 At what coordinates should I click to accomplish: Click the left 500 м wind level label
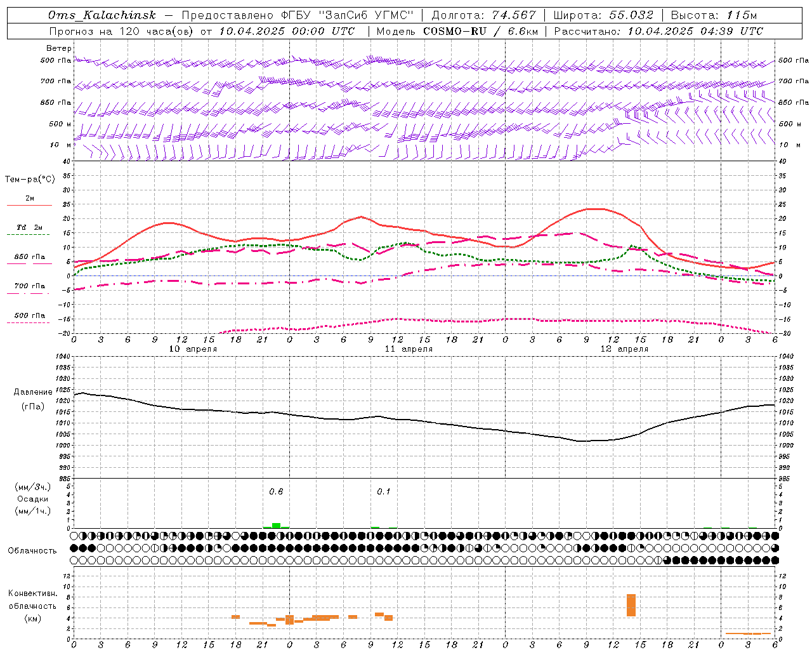tap(61, 124)
